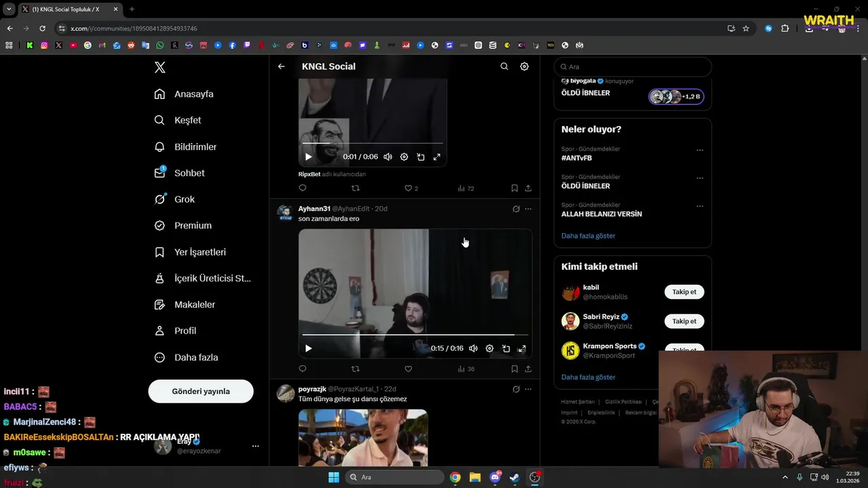
Task: Share the RipxBet video post
Action: 528,188
